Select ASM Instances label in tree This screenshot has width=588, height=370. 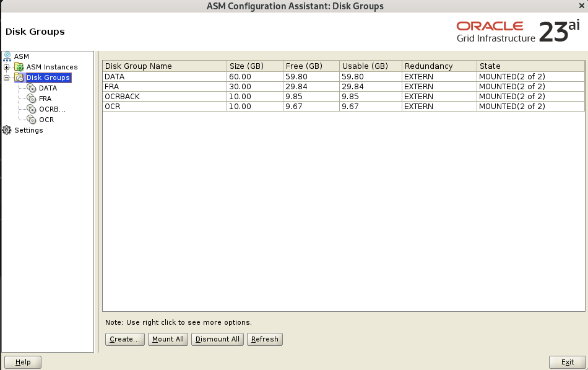click(x=52, y=67)
